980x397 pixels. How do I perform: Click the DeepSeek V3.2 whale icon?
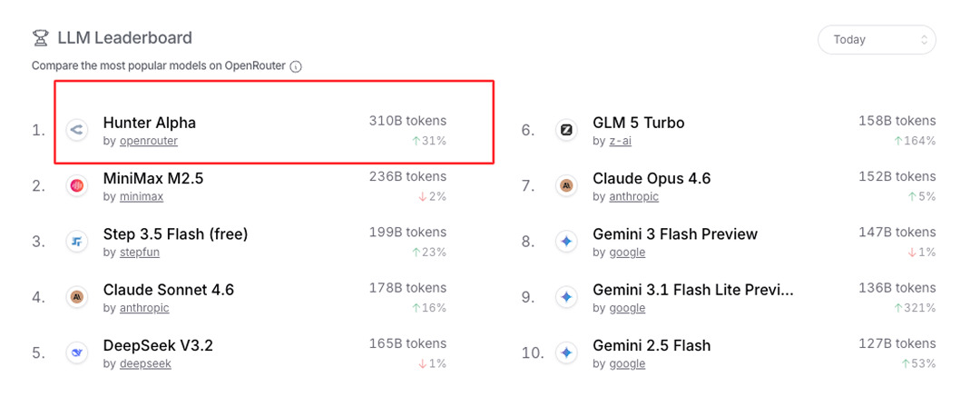tap(77, 352)
